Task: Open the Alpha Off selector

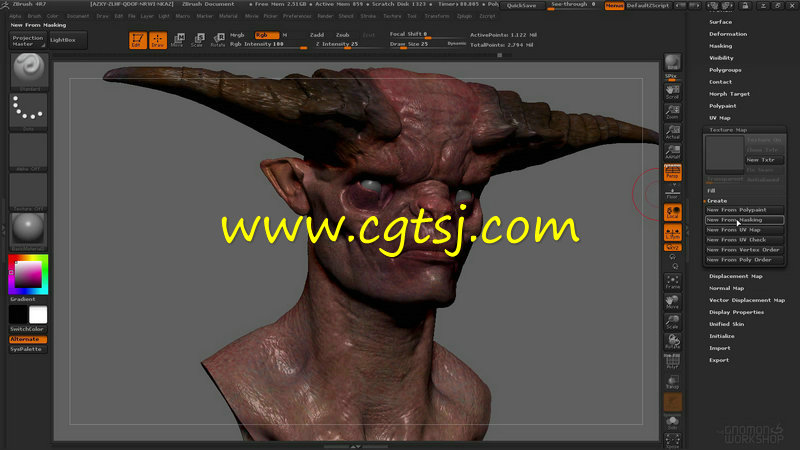Action: [x=29, y=152]
